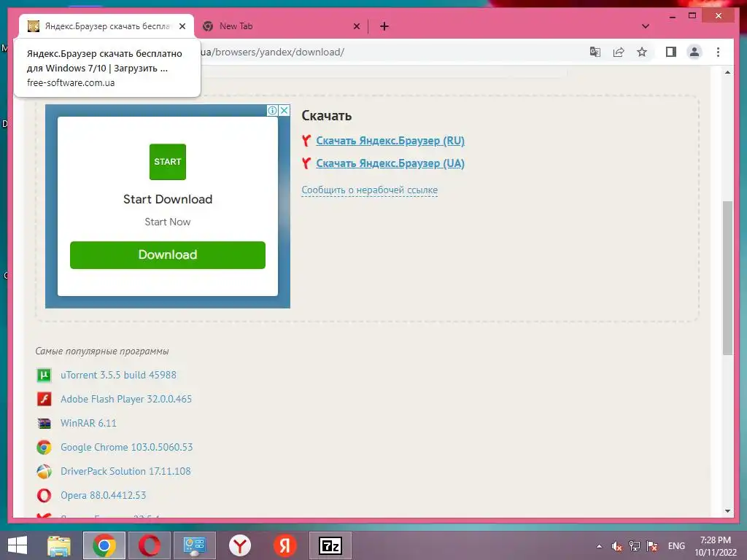
Task: Open uTorrent 3.5.5 build 45988 link
Action: click(118, 375)
